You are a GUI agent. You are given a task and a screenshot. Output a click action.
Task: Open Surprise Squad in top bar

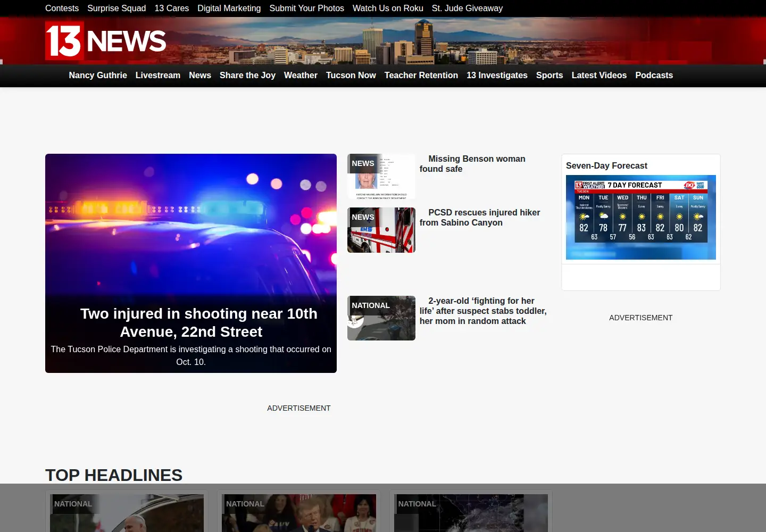[x=116, y=9]
